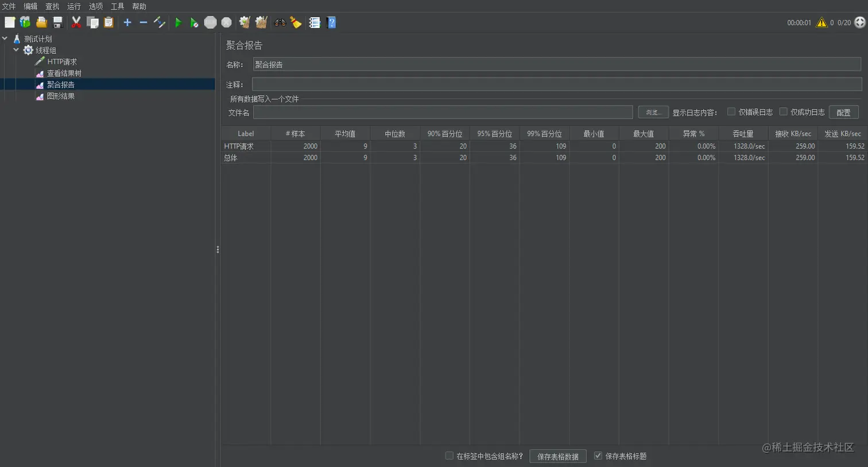
Task: Select the HTTP请求 row label cell
Action: (x=246, y=146)
